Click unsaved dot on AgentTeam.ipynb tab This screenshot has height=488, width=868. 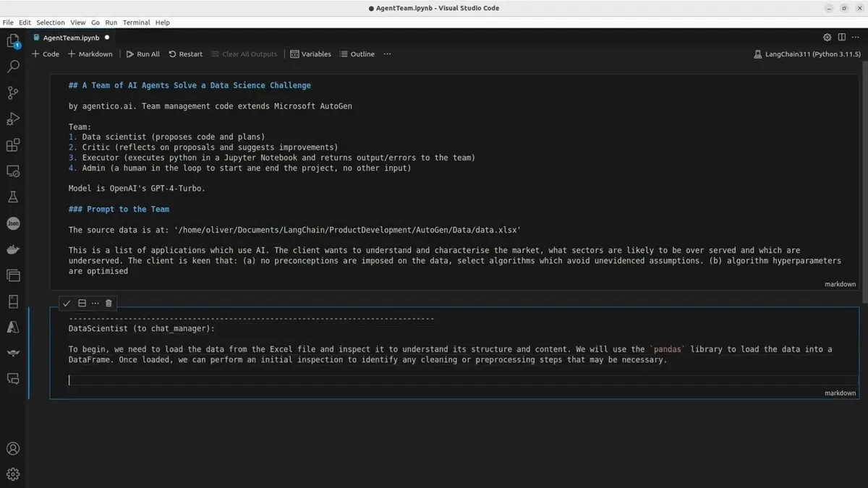[x=107, y=38]
